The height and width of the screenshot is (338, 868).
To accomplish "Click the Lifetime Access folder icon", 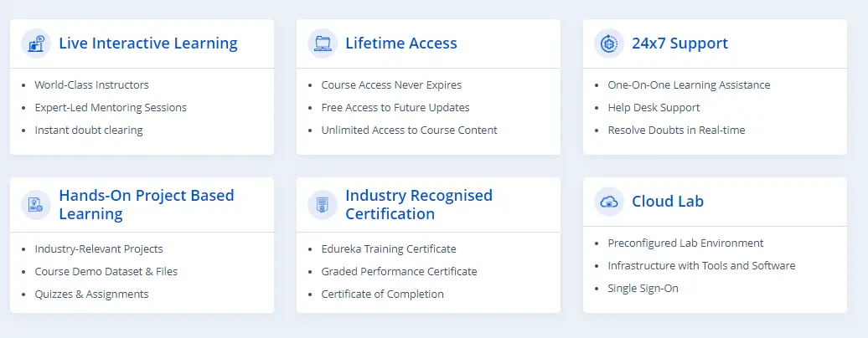I will pyautogui.click(x=323, y=44).
